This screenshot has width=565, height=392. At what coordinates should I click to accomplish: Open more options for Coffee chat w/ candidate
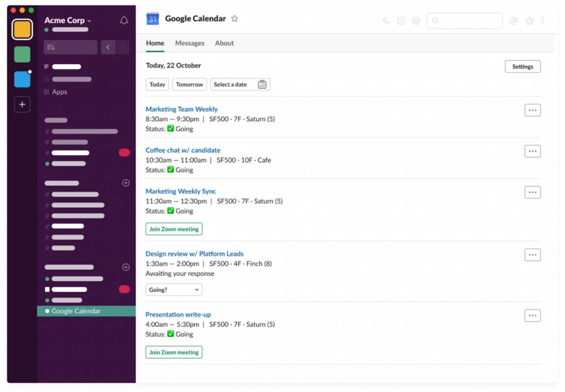click(x=532, y=151)
